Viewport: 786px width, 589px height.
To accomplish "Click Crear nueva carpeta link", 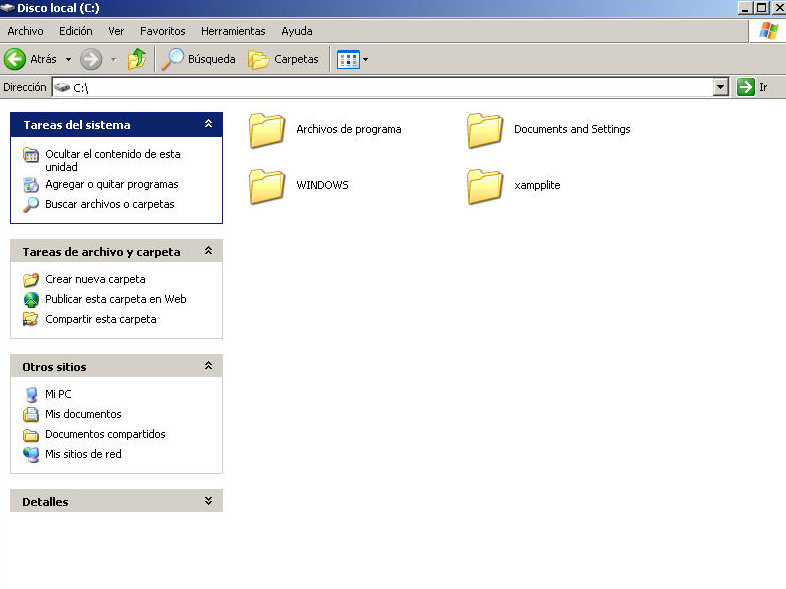I will point(95,279).
